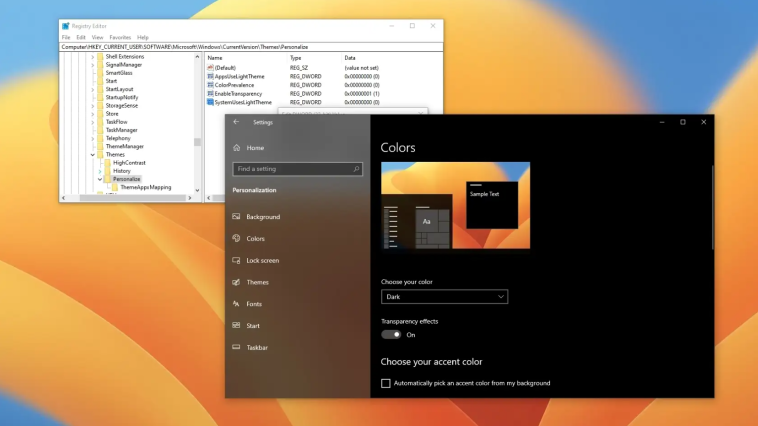Select the Taskbar icon in sidebar
The image size is (758, 426).
tap(236, 348)
